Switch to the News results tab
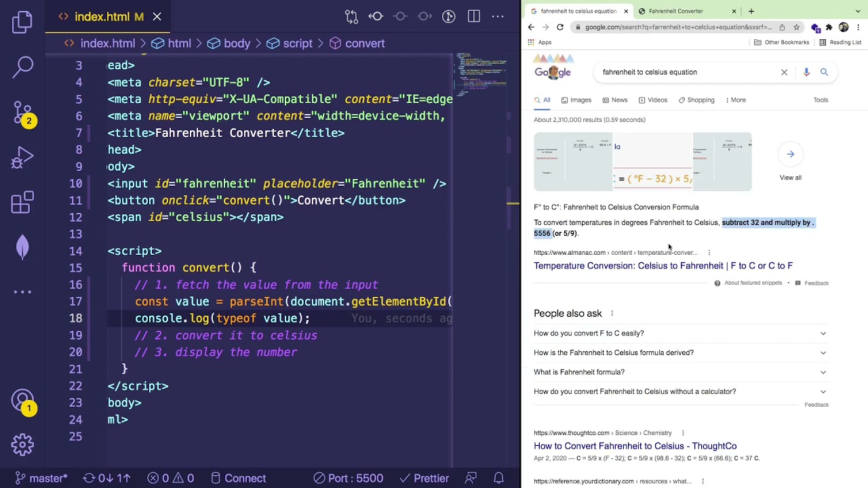Screen dimensions: 868x488 click(x=614, y=100)
